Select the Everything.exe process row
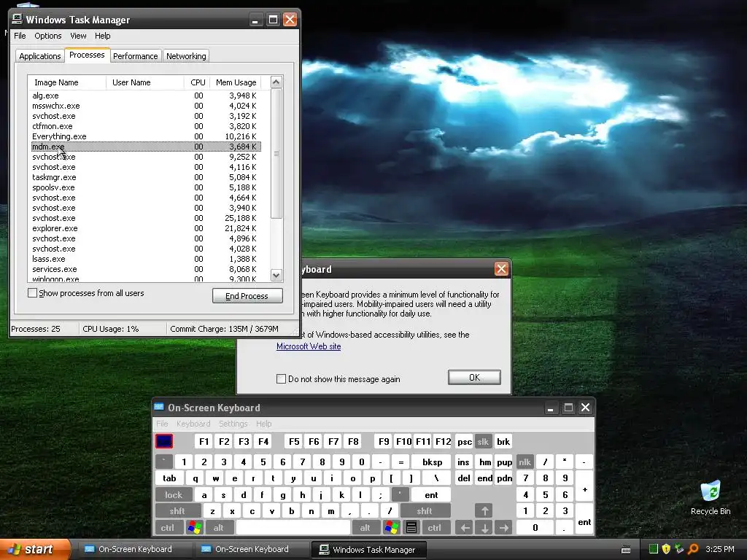Viewport: 747px width, 560px height. [x=146, y=136]
